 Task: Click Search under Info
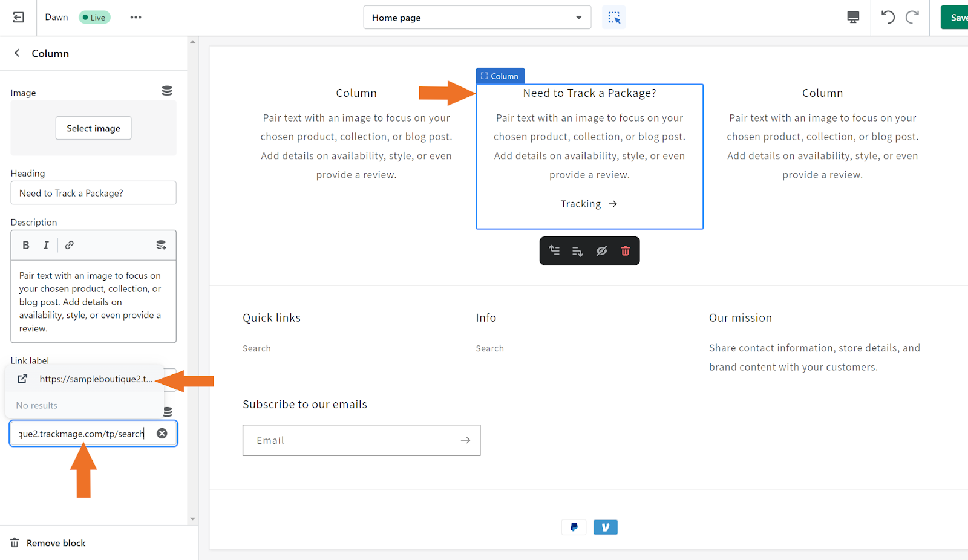(489, 348)
